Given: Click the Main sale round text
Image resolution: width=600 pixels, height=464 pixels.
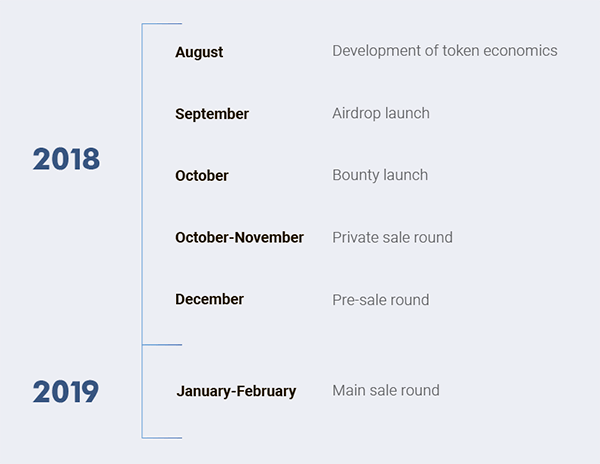Looking at the screenshot, I should pos(386,391).
